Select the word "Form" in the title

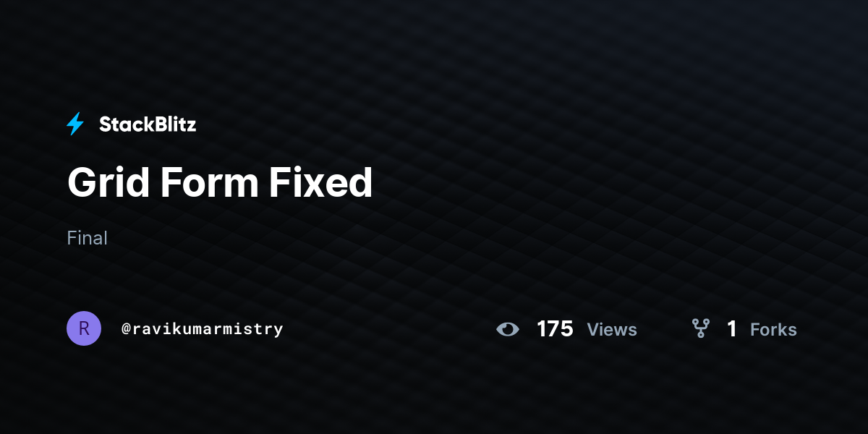click(209, 183)
